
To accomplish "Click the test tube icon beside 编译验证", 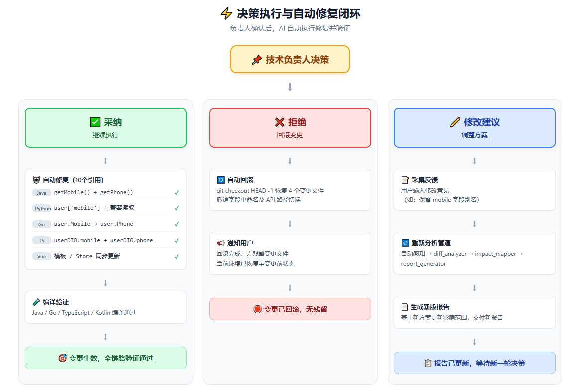I will pyautogui.click(x=36, y=302).
